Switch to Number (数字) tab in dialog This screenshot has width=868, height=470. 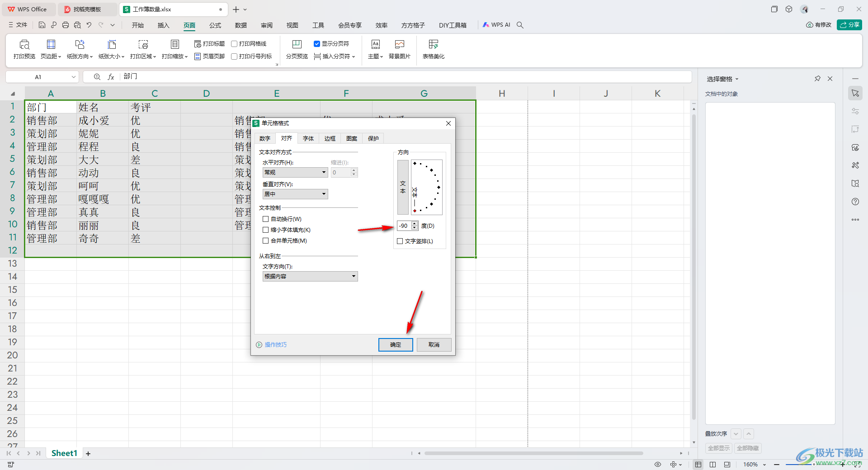click(265, 139)
